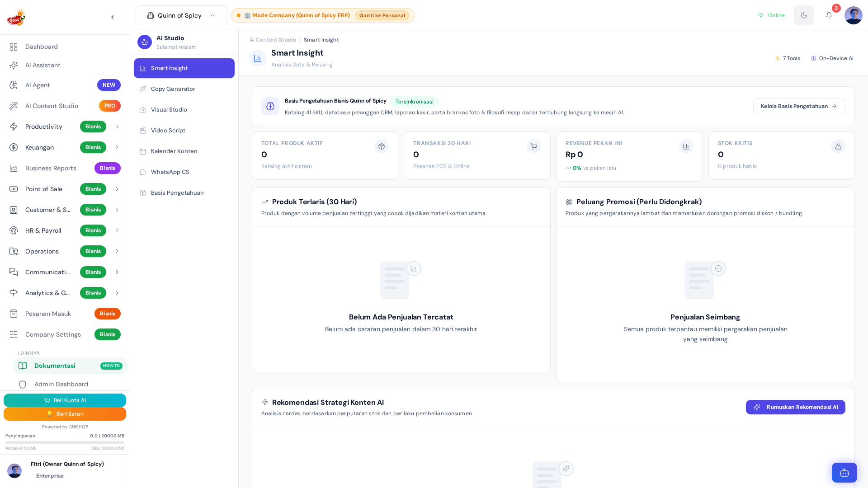Click the Company Settings sliders icon

14,334
